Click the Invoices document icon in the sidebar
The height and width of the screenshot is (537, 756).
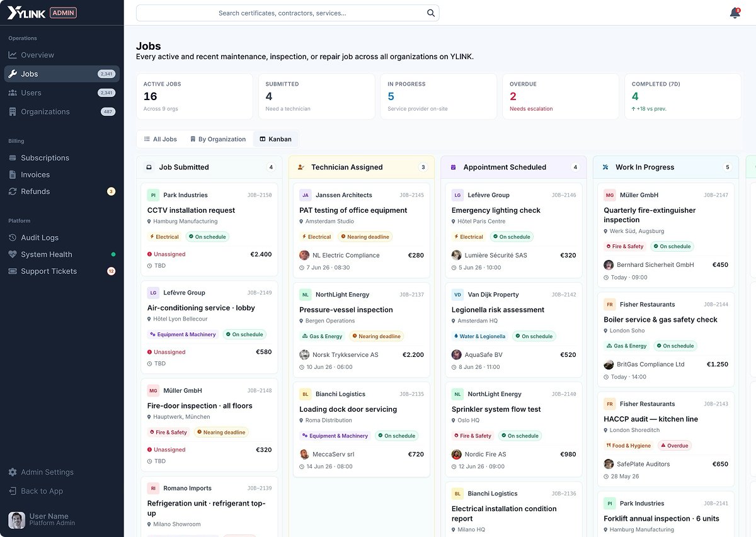[x=13, y=175]
